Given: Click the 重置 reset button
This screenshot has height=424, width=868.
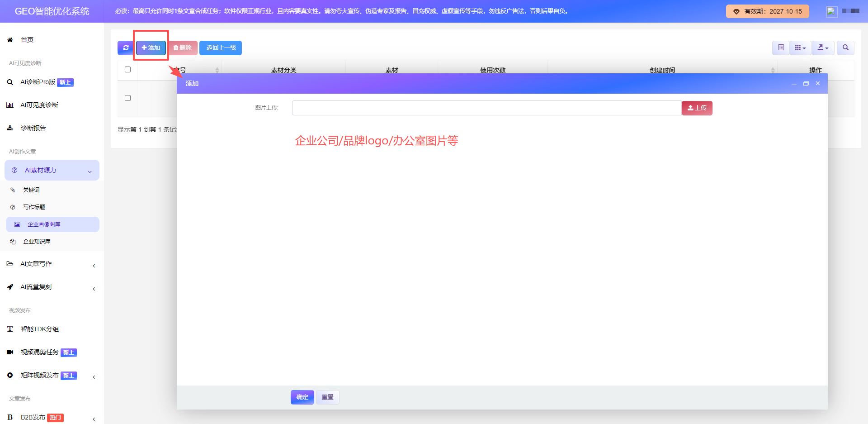Looking at the screenshot, I should click(x=327, y=397).
